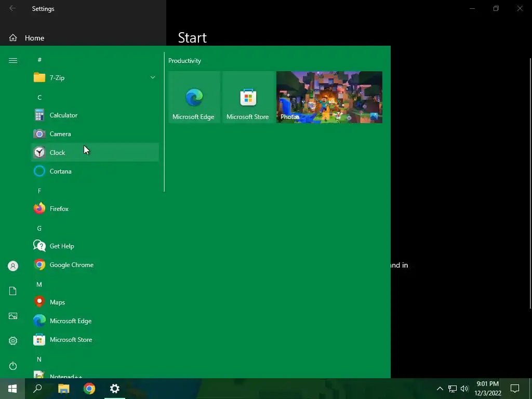The width and height of the screenshot is (532, 399).
Task: Open the Settings gear in Start sidebar
Action: coord(13,341)
